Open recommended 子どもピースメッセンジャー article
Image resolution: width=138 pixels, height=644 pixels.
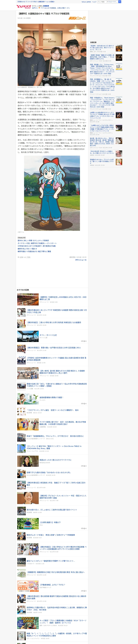[63, 497]
